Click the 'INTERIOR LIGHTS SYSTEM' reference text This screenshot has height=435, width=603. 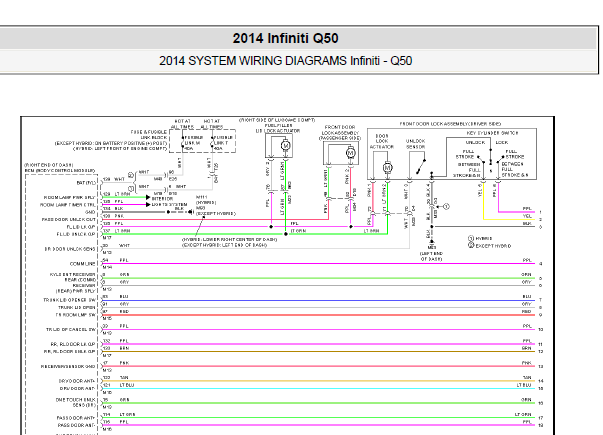click(x=169, y=202)
